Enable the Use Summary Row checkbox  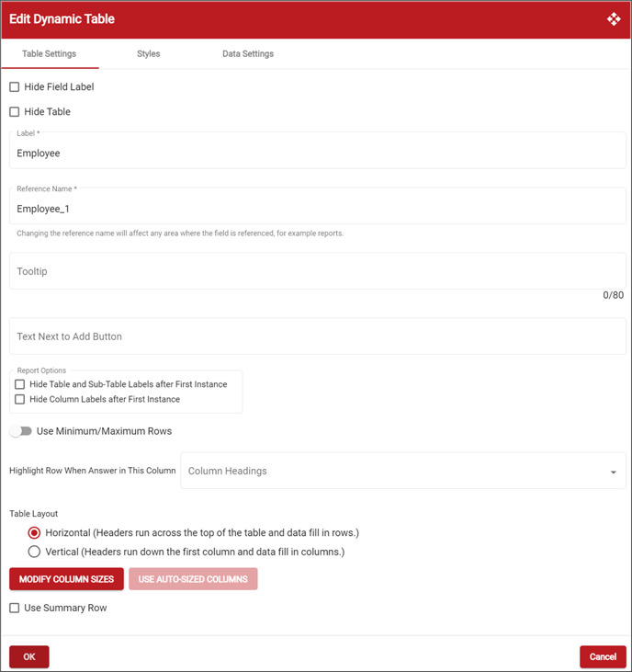tap(15, 608)
